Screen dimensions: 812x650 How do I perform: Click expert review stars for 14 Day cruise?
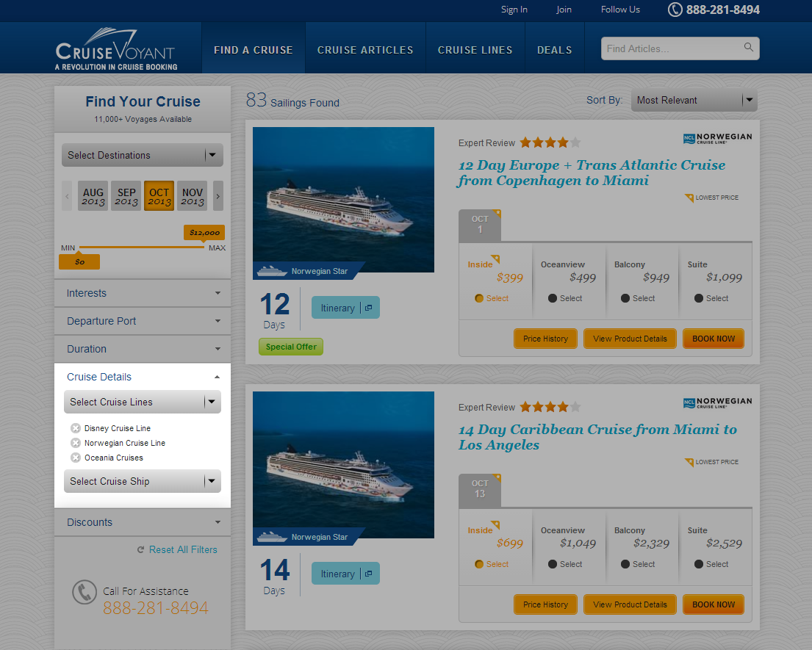pos(550,407)
